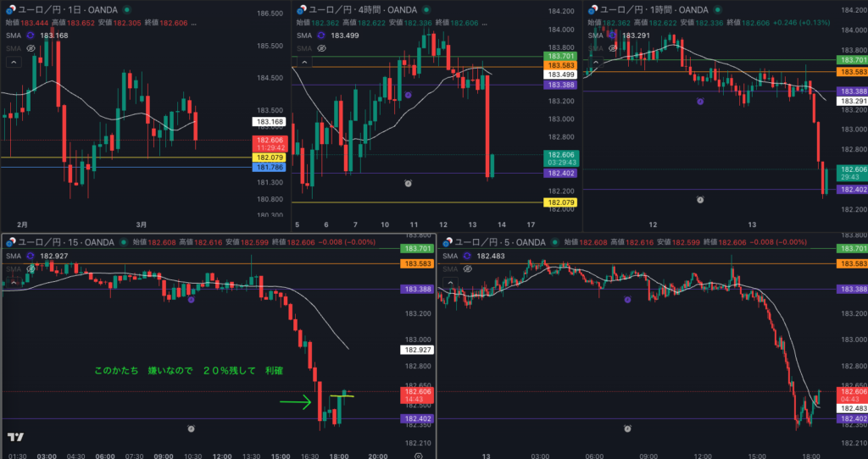868x459 pixels.
Task: Click the EUR/JPY flag icon on the 1日 chart
Action: 9,9
